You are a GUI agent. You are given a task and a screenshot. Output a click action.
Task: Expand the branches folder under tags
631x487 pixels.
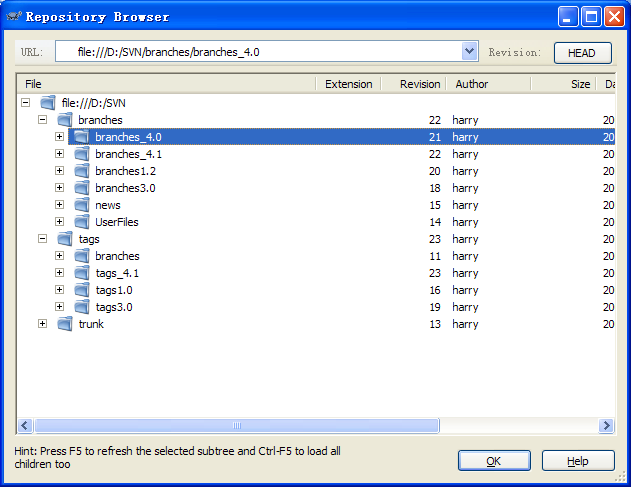60,256
